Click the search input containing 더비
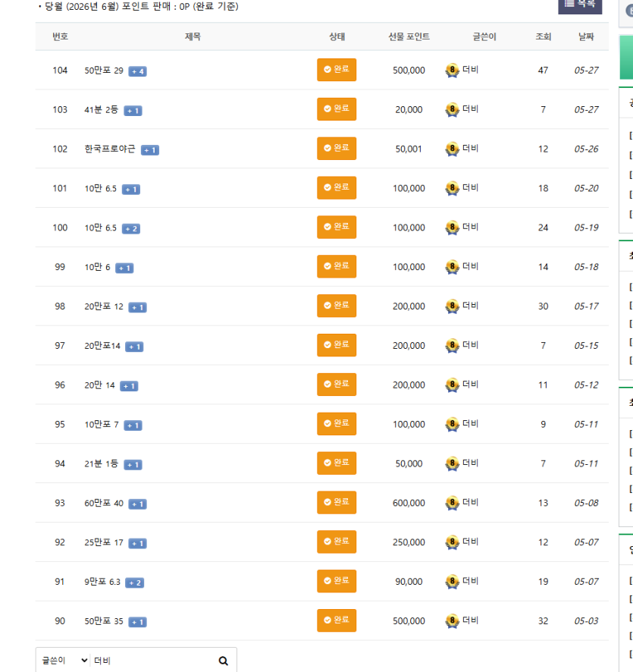This screenshot has height=672, width=633. (152, 661)
